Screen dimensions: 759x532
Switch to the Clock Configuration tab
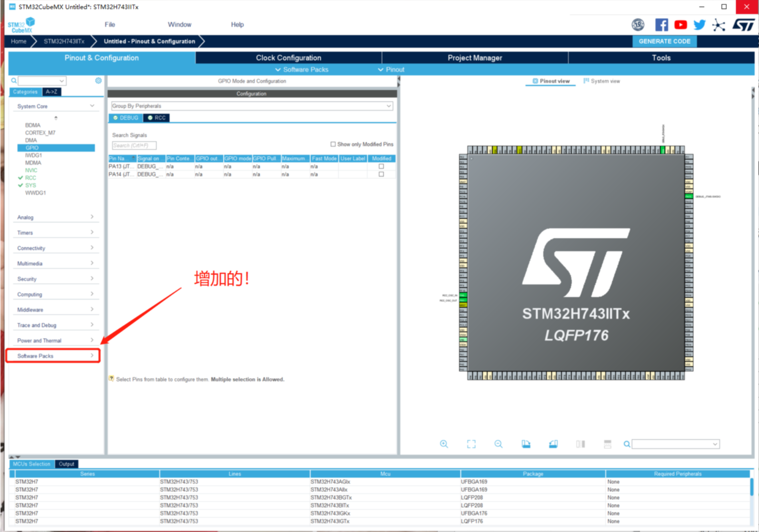[288, 58]
